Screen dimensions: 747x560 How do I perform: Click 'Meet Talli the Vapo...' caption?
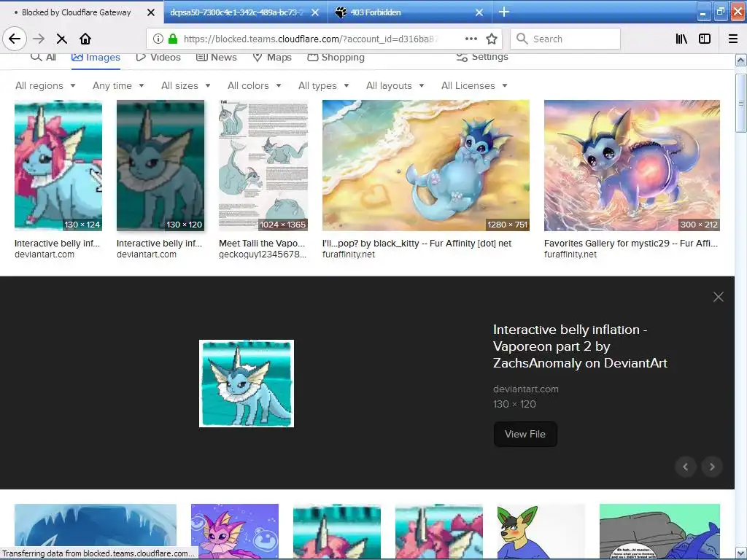pyautogui.click(x=262, y=244)
